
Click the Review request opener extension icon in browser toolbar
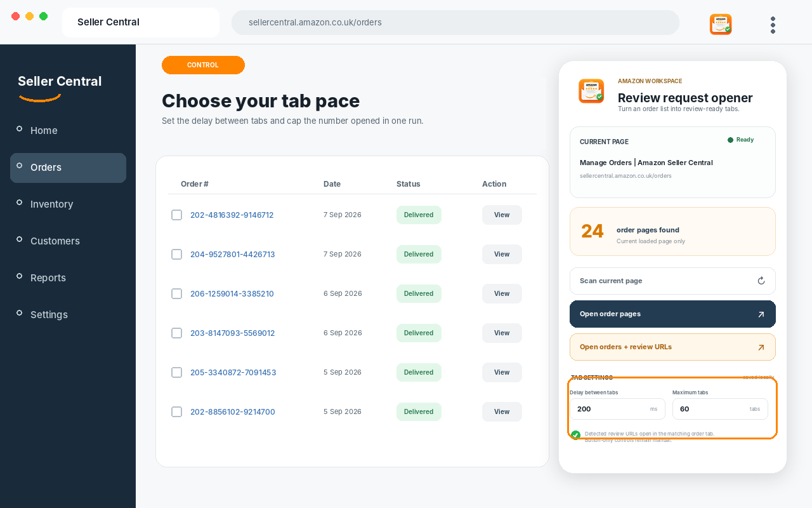pyautogui.click(x=721, y=24)
